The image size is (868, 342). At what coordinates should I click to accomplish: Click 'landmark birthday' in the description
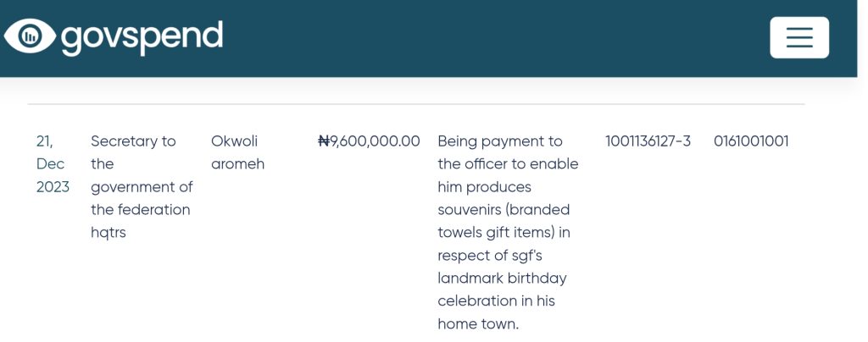coord(502,278)
